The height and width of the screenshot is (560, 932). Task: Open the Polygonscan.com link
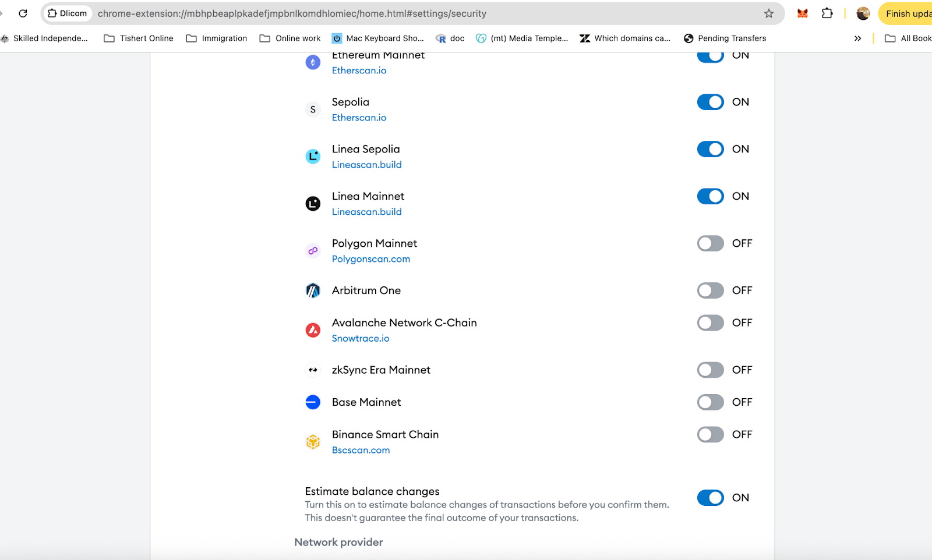pos(371,259)
